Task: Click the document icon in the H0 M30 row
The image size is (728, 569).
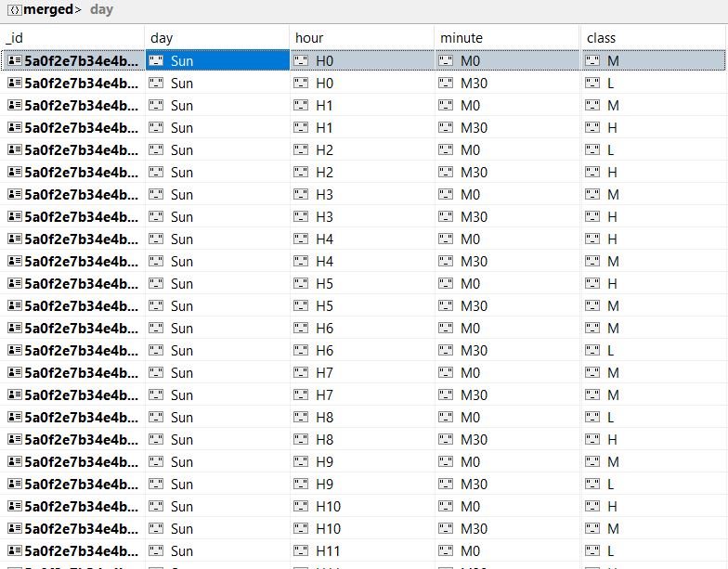Action: 15,83
